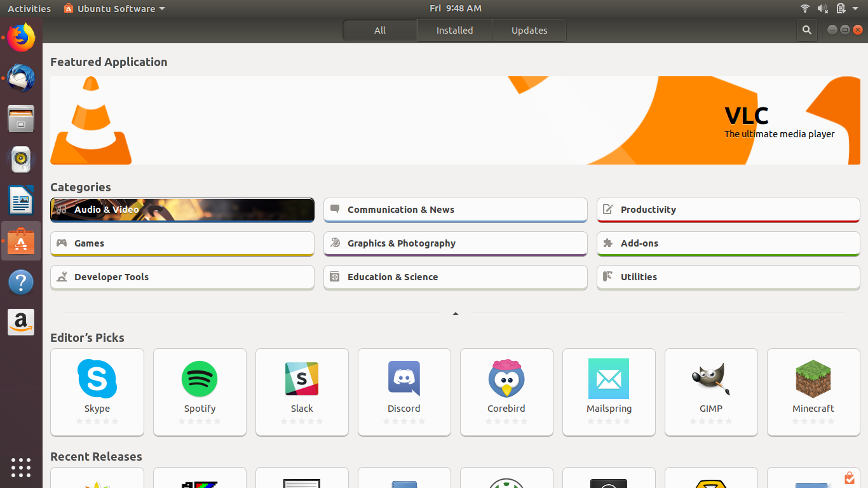
Task: Open the search icon in header bar
Action: [806, 30]
